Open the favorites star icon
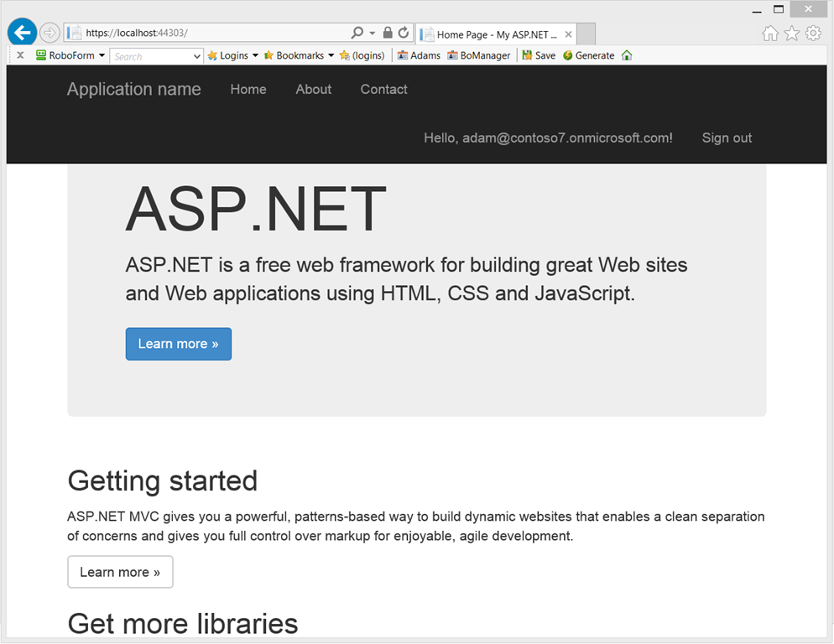The image size is (834, 644). pos(792,34)
